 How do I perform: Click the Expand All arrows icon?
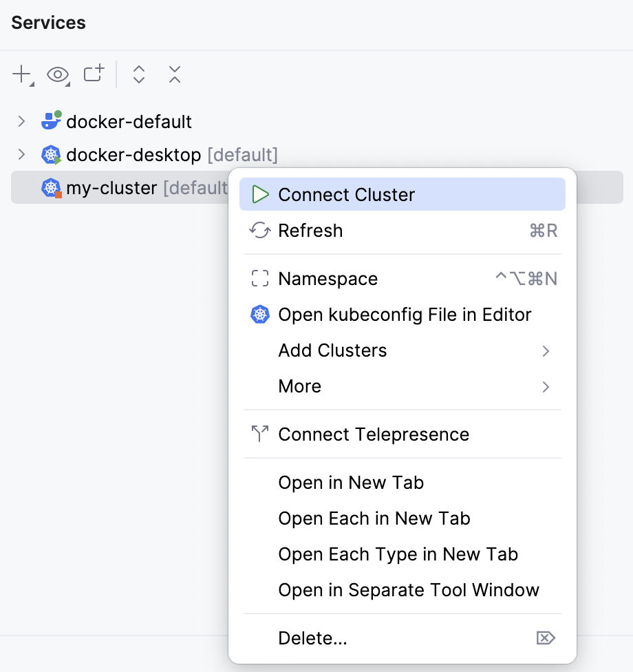[x=139, y=74]
